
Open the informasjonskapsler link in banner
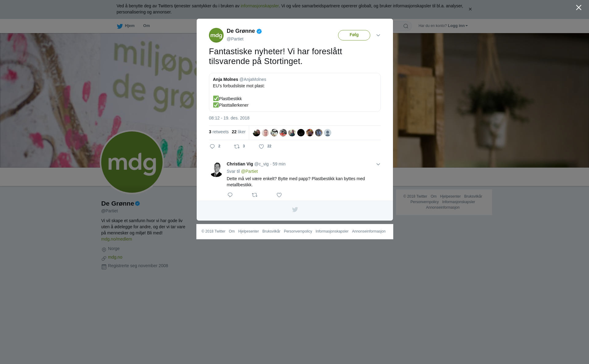point(260,6)
